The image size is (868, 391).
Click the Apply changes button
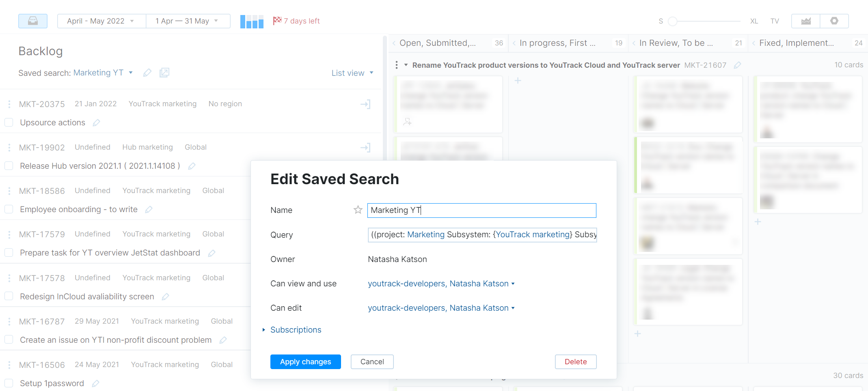305,362
